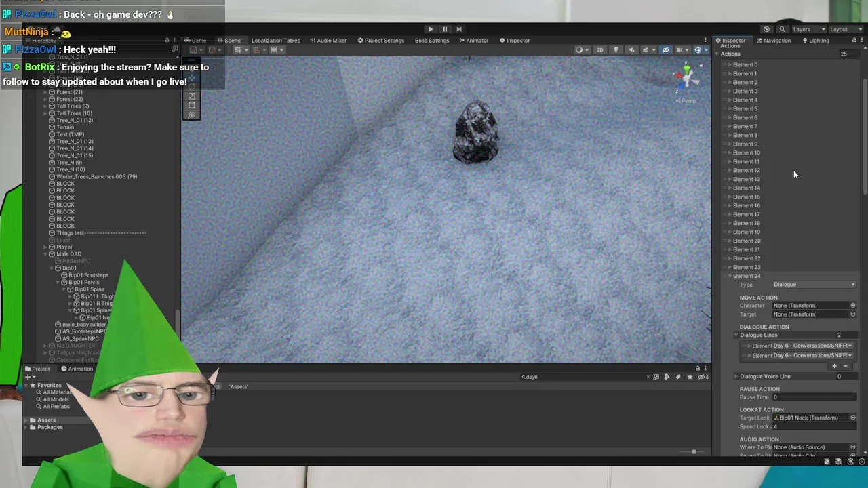The height and width of the screenshot is (488, 868).
Task: Select the Transform tool in scene overlay
Action: point(192,114)
